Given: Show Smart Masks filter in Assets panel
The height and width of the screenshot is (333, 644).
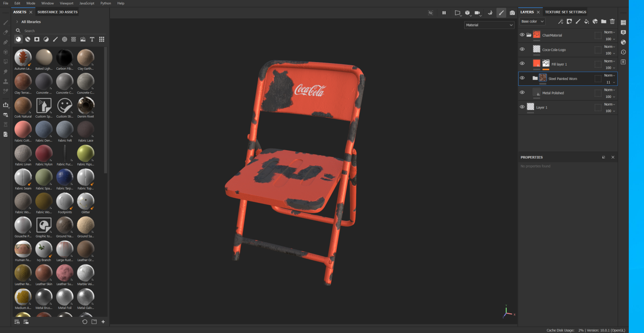Looking at the screenshot, I should point(37,39).
